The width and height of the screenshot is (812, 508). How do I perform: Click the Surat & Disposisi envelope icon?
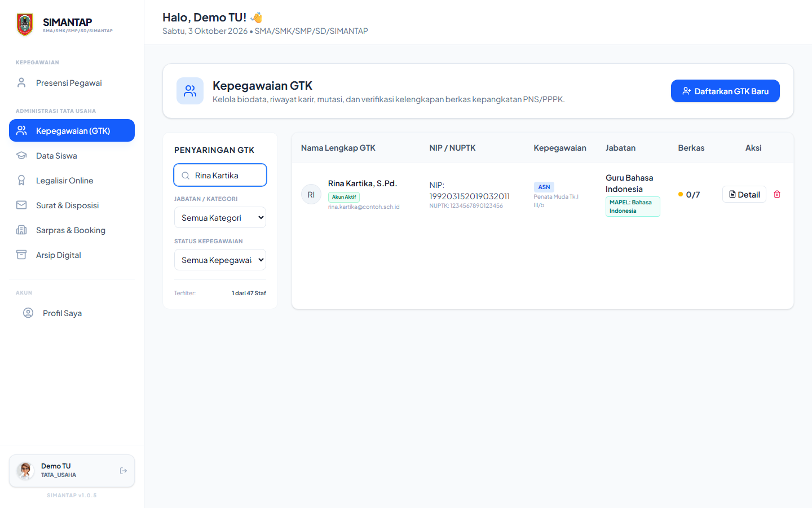click(x=21, y=205)
